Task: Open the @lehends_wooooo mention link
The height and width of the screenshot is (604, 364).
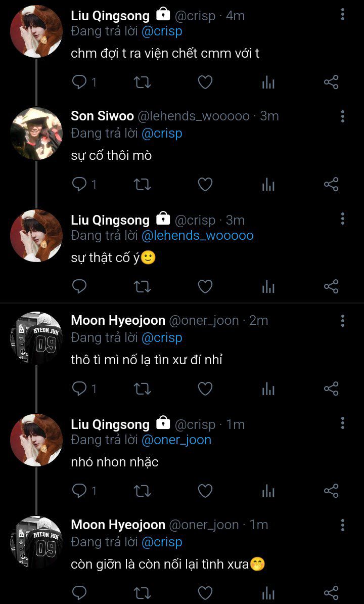Action: (x=197, y=236)
